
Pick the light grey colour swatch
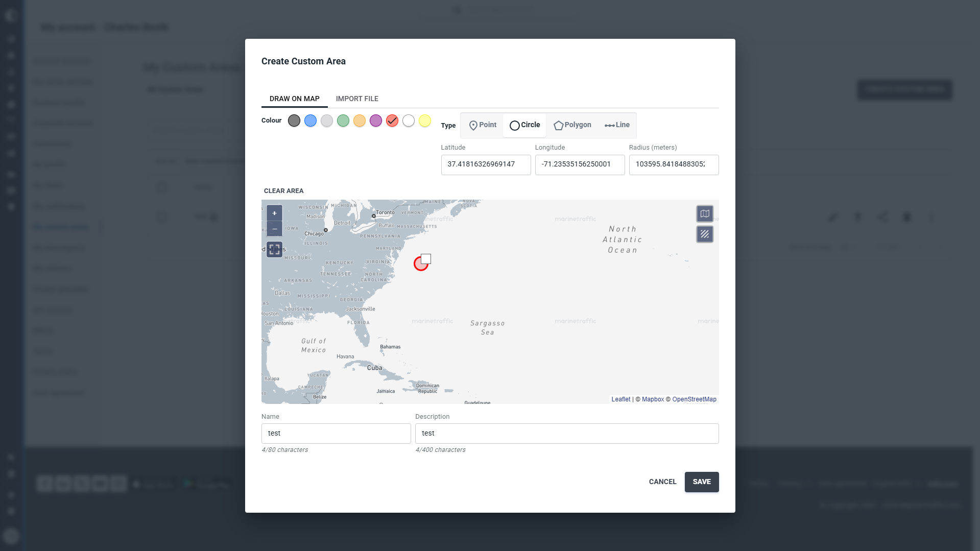click(327, 121)
